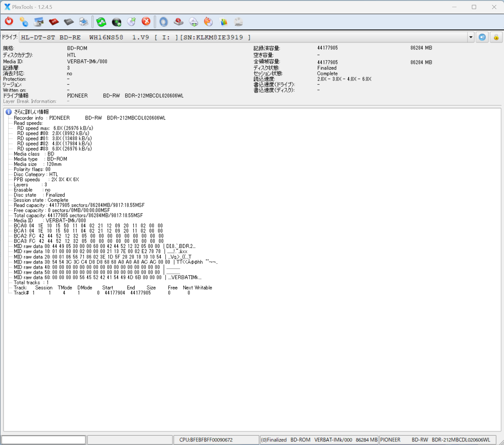Image resolution: width=504 pixels, height=445 pixels.
Task: Open the colored bar chart icon
Action: coord(223,22)
